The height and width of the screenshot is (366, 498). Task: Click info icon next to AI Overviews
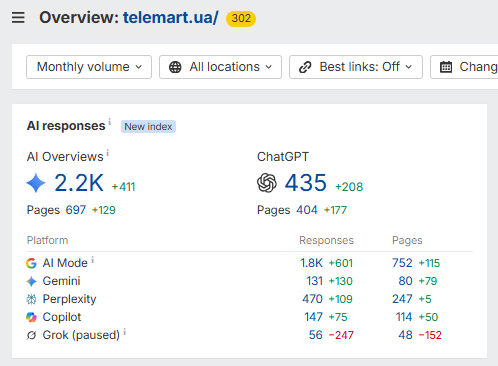(x=108, y=153)
